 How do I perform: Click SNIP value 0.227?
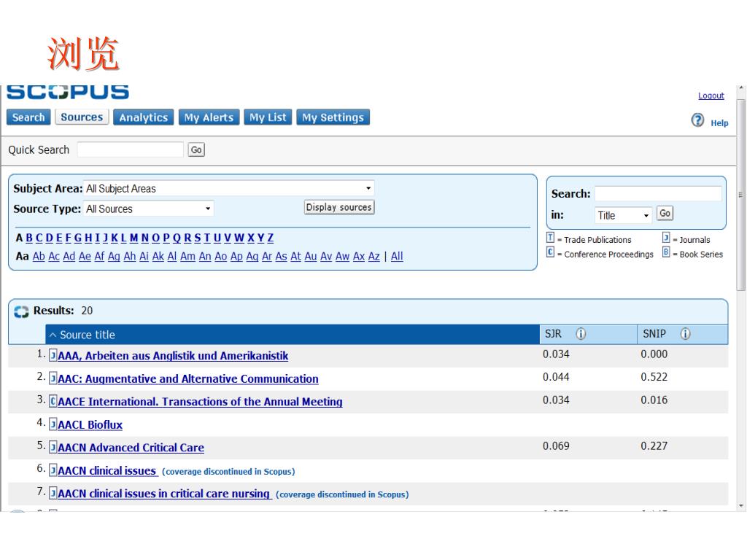pos(654,446)
